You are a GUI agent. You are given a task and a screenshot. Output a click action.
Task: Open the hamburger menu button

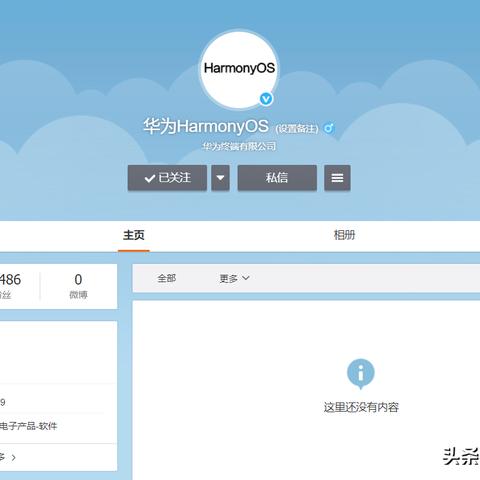337,178
